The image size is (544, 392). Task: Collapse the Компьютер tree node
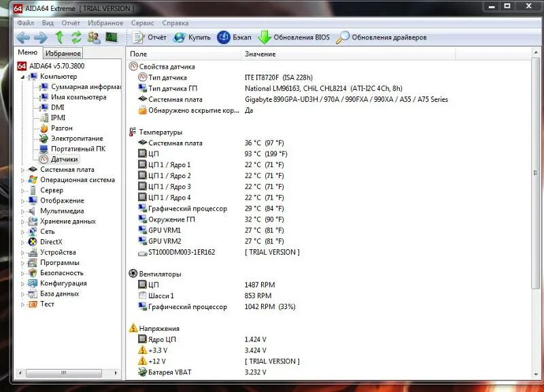coord(23,77)
